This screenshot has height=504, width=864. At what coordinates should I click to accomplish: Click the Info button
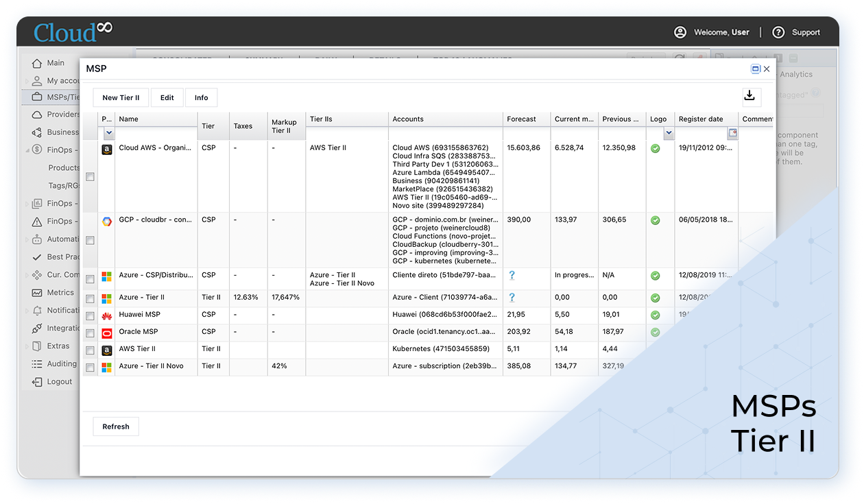[x=202, y=97]
